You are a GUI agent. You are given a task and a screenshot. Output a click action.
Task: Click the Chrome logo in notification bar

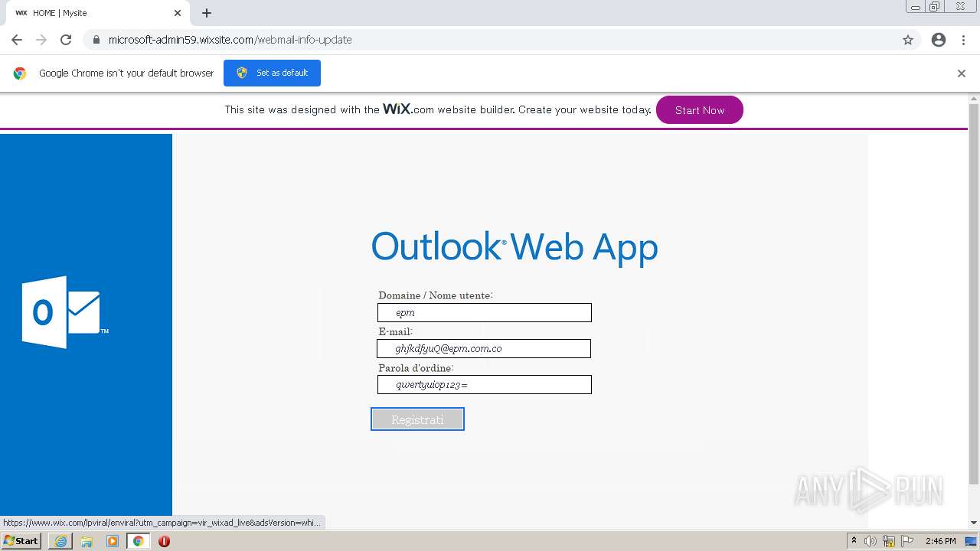pos(20,73)
